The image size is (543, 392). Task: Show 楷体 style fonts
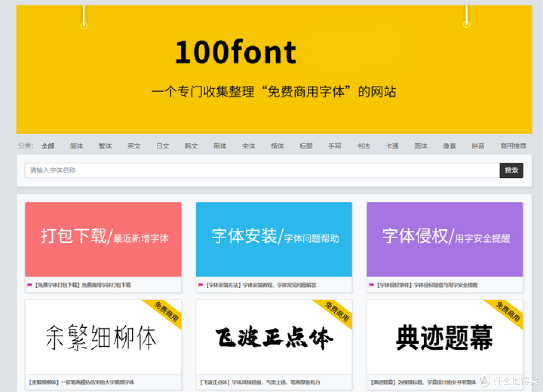(x=278, y=146)
